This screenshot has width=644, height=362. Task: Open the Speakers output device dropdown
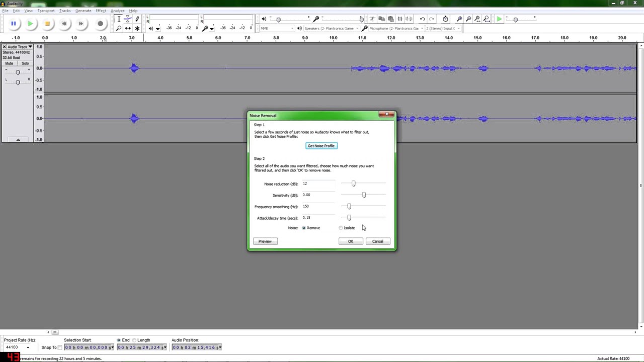tap(332, 29)
